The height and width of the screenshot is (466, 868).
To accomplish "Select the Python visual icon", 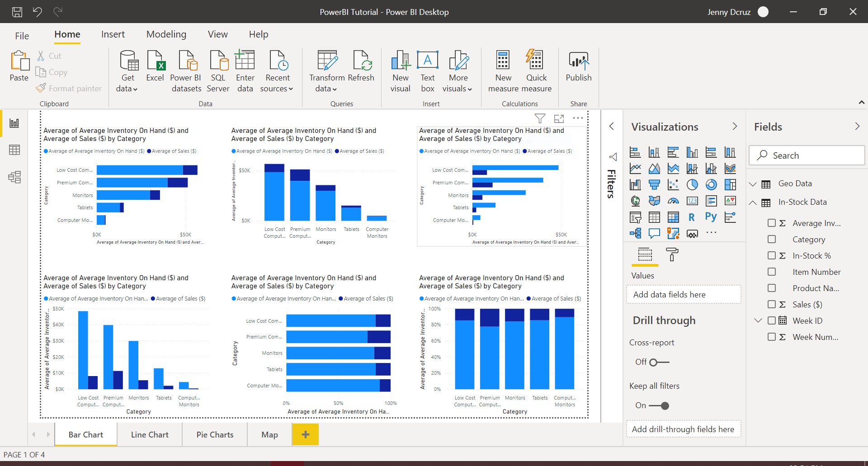I will click(x=711, y=217).
